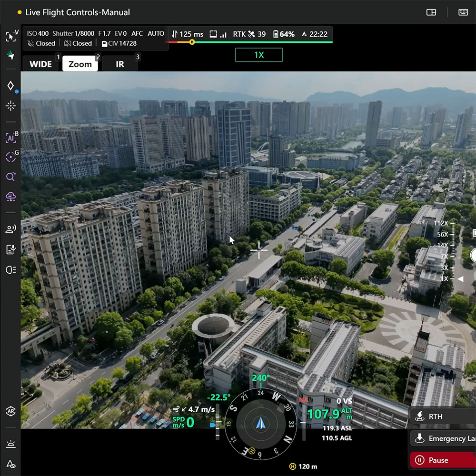Screen dimensions: 476x476
Task: Click the smart search magnifier icon
Action: pos(10,177)
